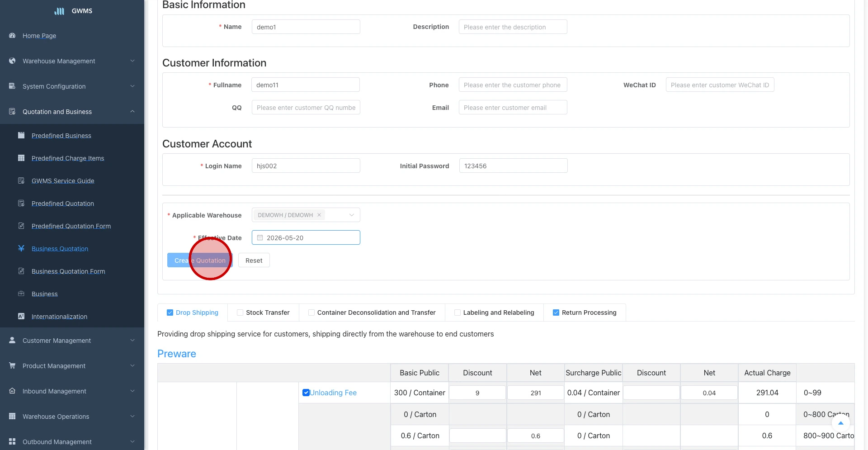
Task: Click the Product Management cart icon
Action: coord(12,365)
